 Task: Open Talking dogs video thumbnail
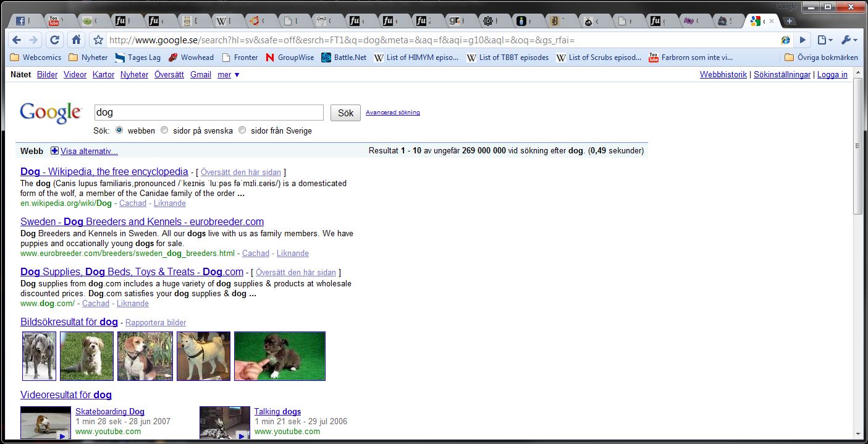[x=225, y=422]
